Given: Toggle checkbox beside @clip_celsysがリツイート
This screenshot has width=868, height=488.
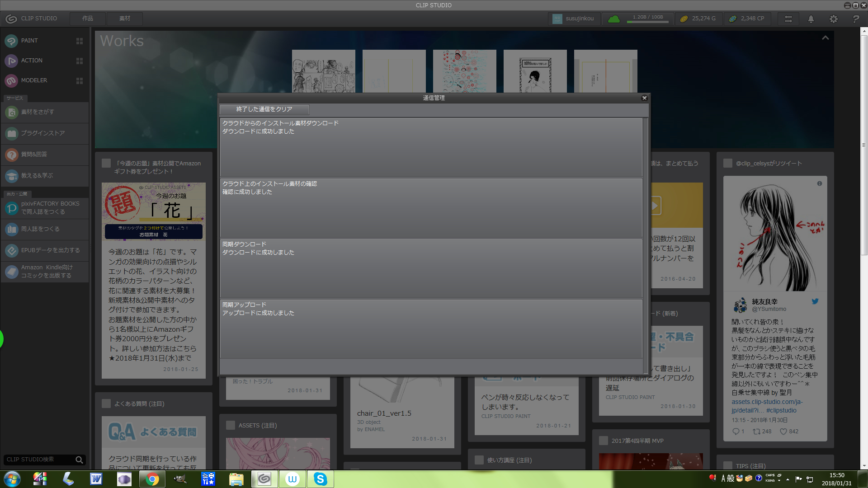Looking at the screenshot, I should pyautogui.click(x=728, y=163).
